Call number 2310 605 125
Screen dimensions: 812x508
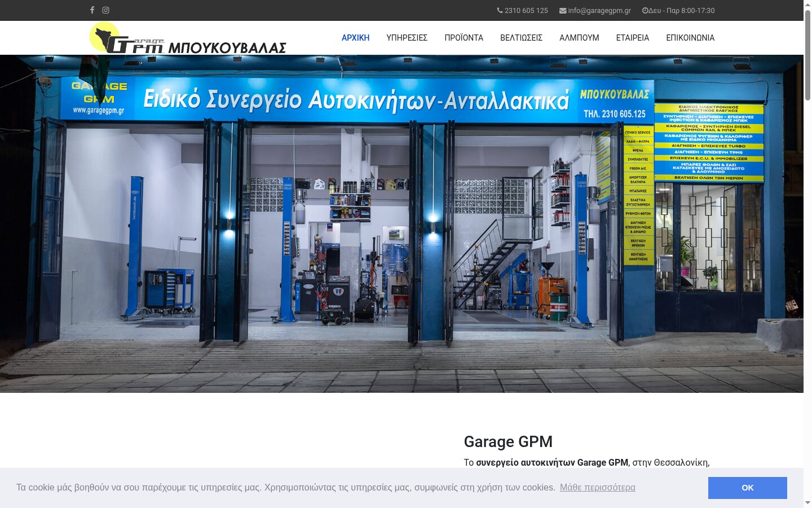click(x=526, y=10)
